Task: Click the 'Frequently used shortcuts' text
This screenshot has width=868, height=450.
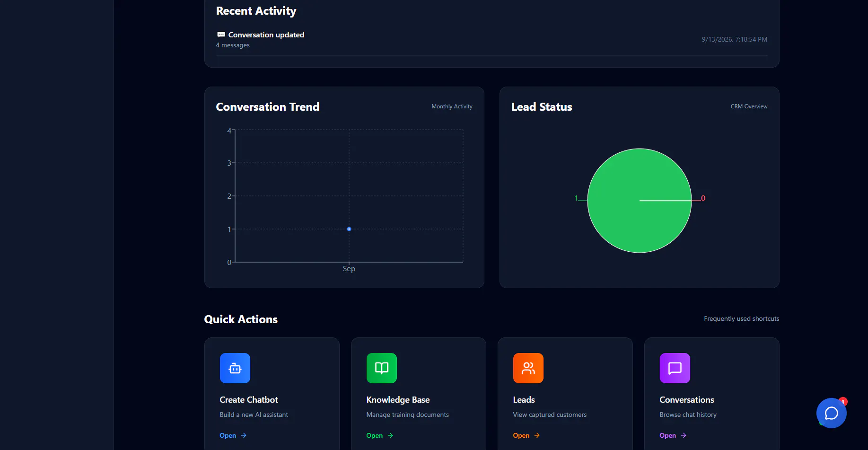Action: coord(741,318)
